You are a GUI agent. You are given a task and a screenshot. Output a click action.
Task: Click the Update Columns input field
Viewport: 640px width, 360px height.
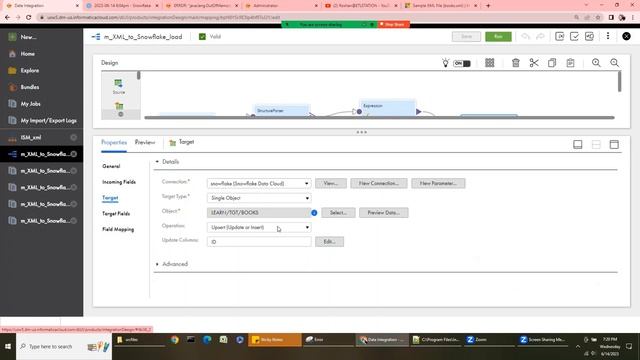tap(259, 242)
